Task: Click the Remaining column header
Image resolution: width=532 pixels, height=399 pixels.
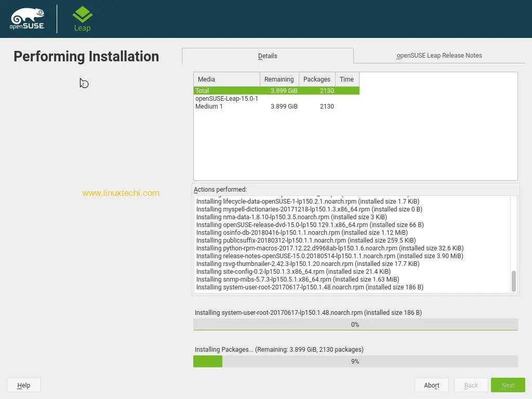Action: tap(279, 79)
